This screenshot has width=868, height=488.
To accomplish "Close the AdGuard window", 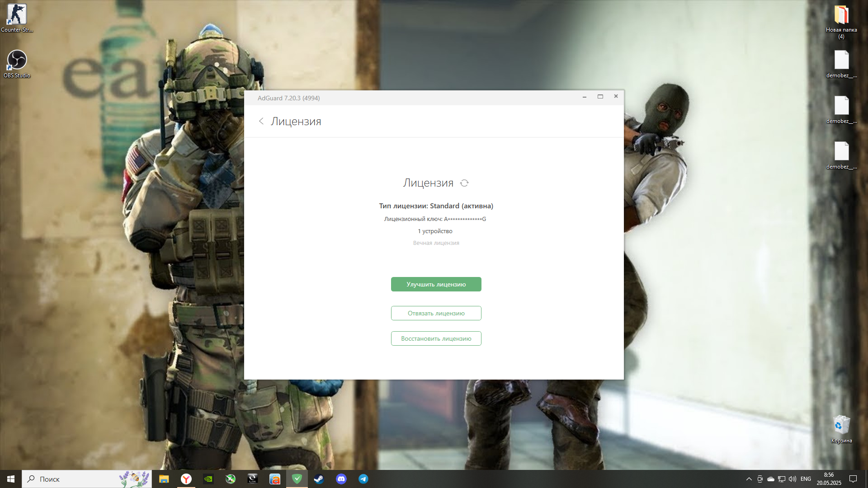I will 616,96.
